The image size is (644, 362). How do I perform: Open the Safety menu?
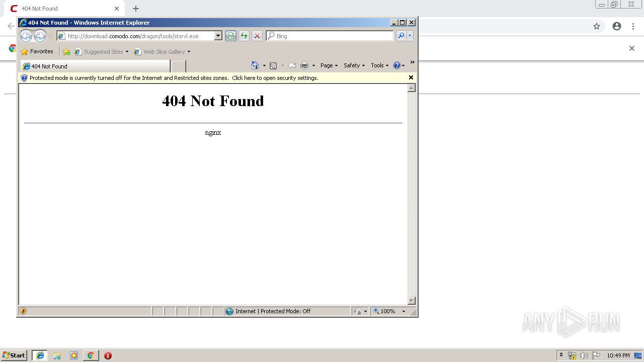pyautogui.click(x=354, y=65)
